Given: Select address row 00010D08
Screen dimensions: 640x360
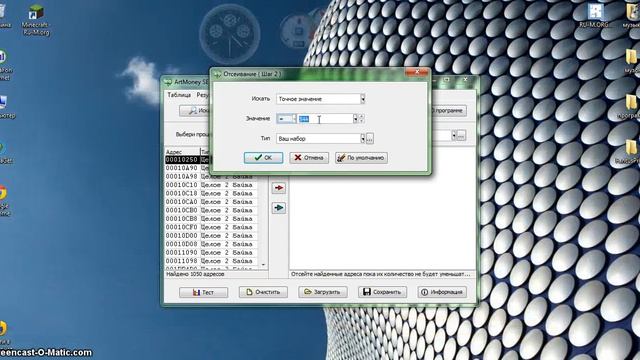Looking at the screenshot, I should click(211, 244).
